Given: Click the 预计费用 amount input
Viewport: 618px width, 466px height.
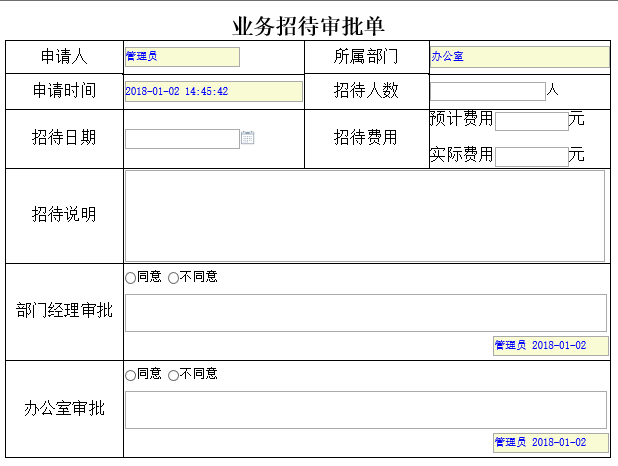Looking at the screenshot, I should click(531, 121).
